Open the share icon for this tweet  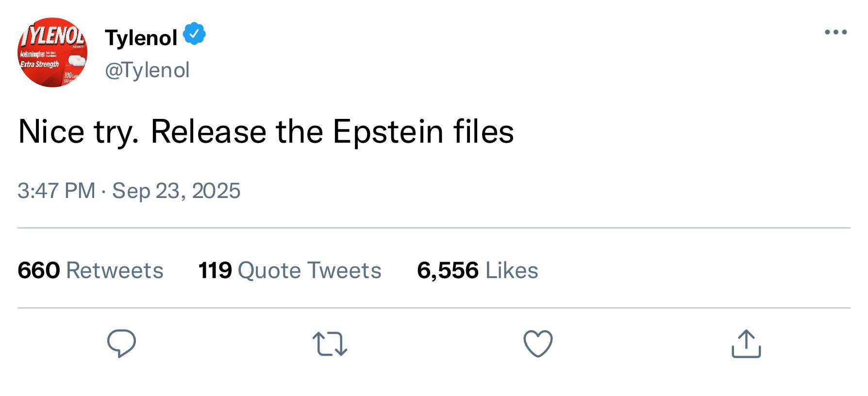pos(746,344)
